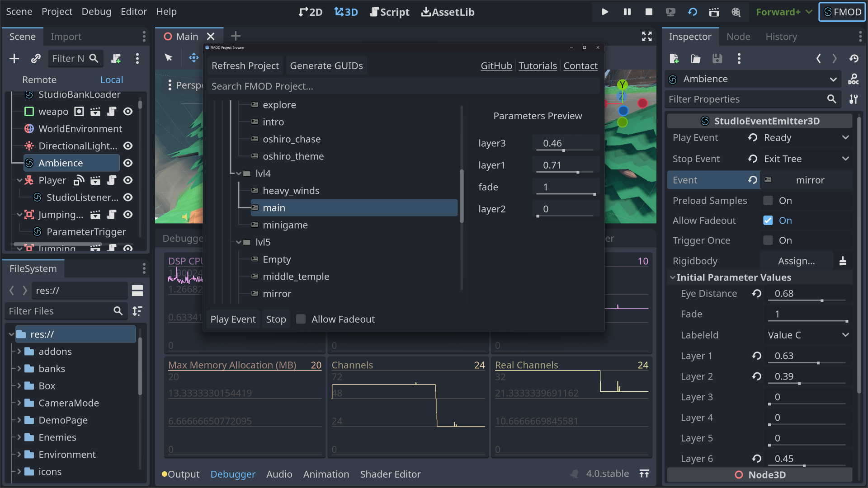Screen dimensions: 868x488
Task: Save the resource from the Inspector toolbar
Action: point(717,58)
